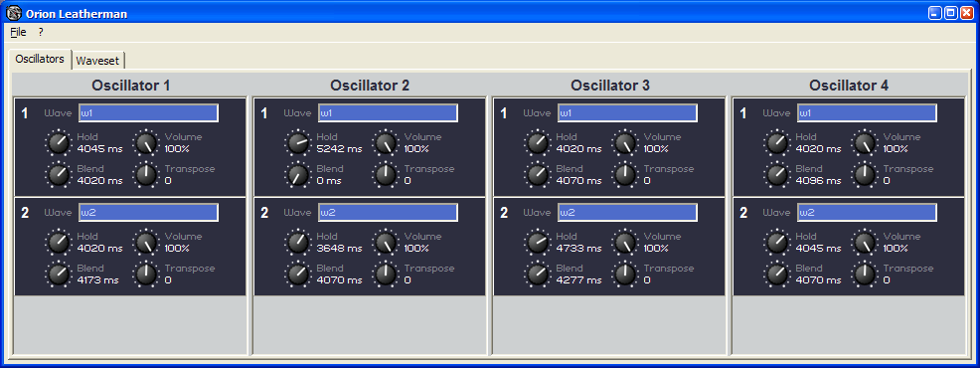
Task: Click Oscillator 3 Hold knob at 4020 ms
Action: [x=538, y=143]
